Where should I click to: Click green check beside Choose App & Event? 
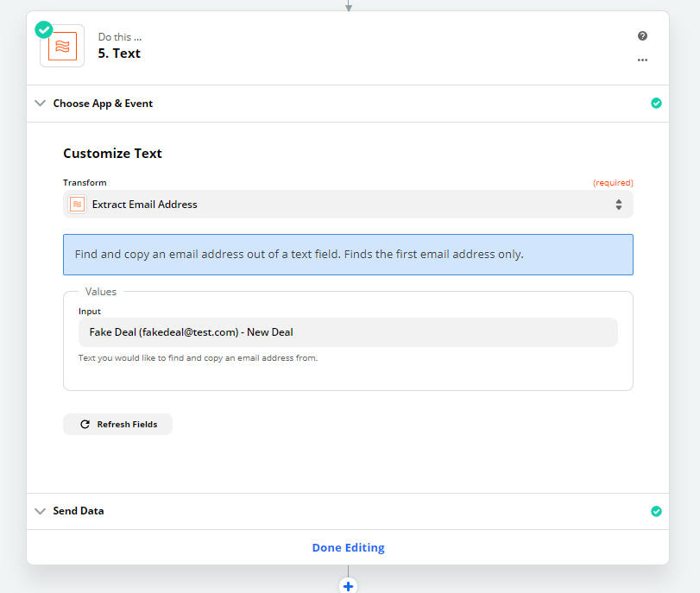coord(656,104)
